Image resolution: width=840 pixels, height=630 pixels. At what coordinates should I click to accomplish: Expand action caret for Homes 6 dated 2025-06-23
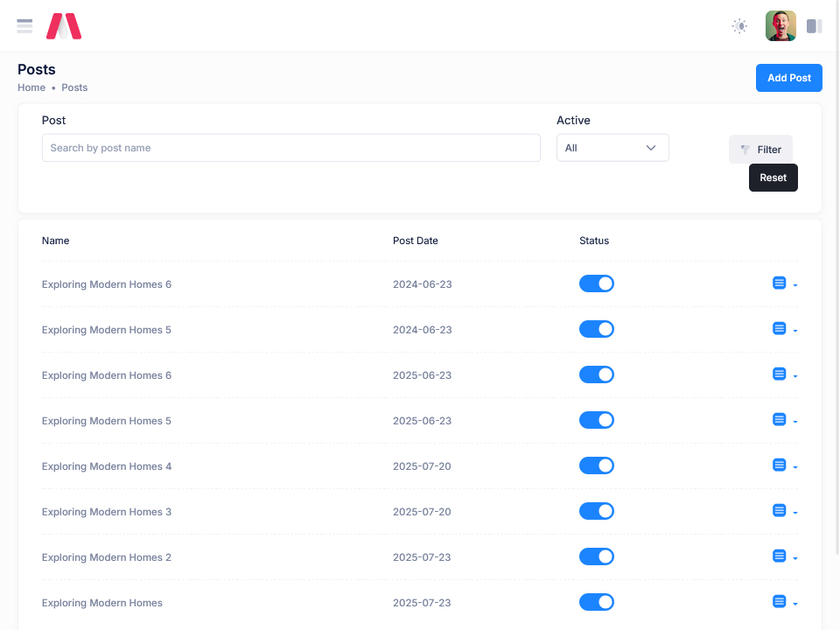[795, 376]
